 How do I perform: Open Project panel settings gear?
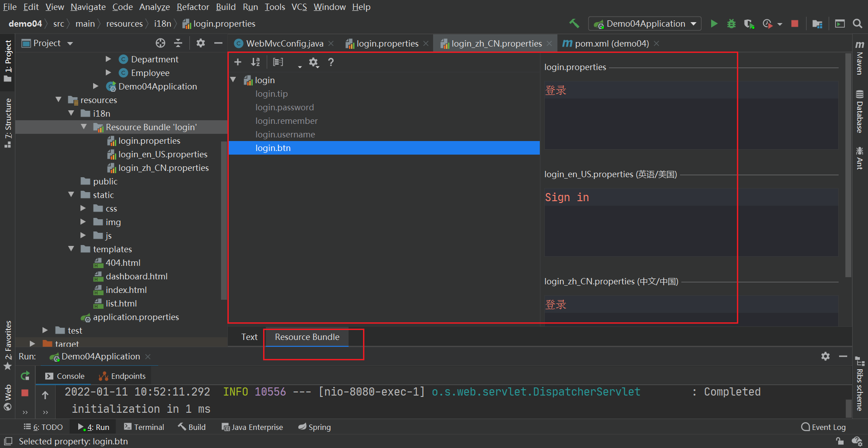coord(201,43)
